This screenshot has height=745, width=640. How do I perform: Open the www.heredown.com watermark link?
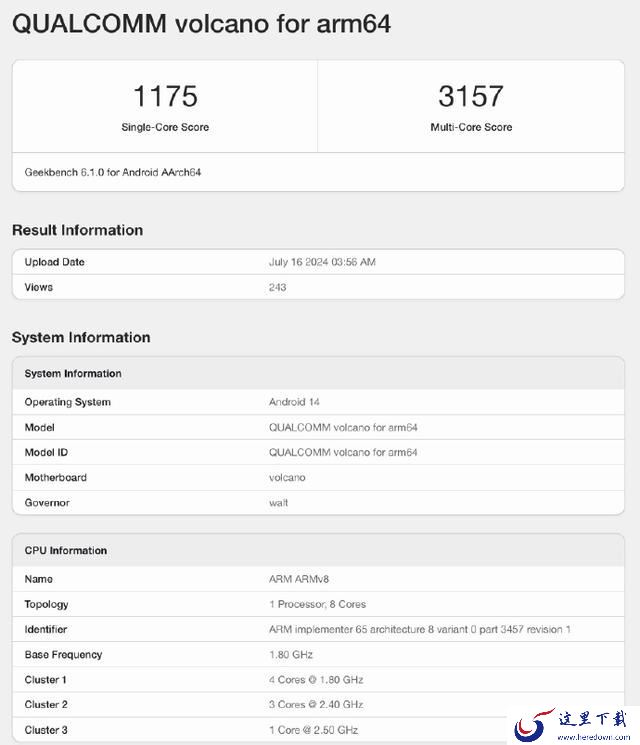coord(594,737)
